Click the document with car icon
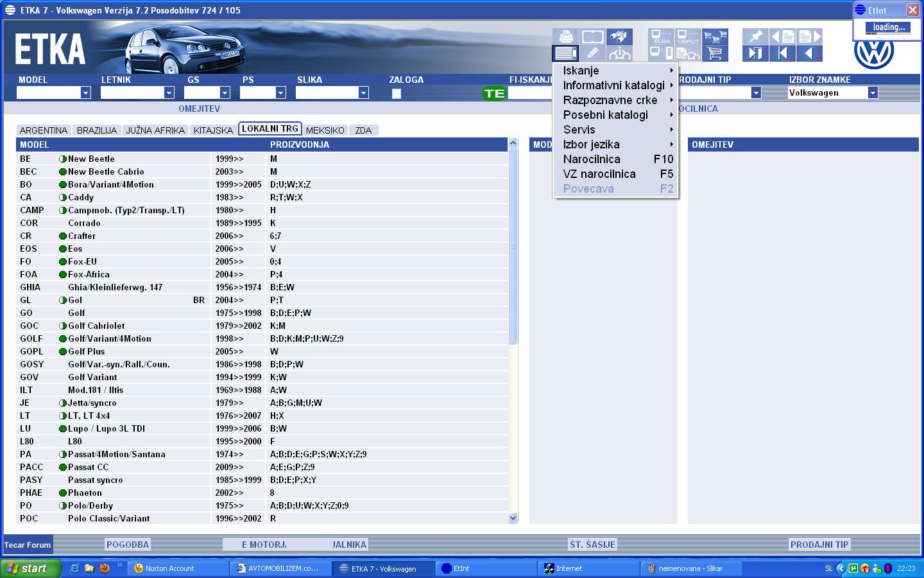Screen dimensions: 924x578 (x=689, y=53)
